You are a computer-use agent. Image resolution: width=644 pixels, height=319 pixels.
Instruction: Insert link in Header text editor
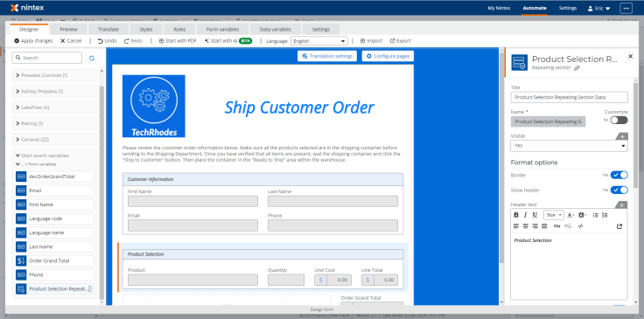(556, 226)
